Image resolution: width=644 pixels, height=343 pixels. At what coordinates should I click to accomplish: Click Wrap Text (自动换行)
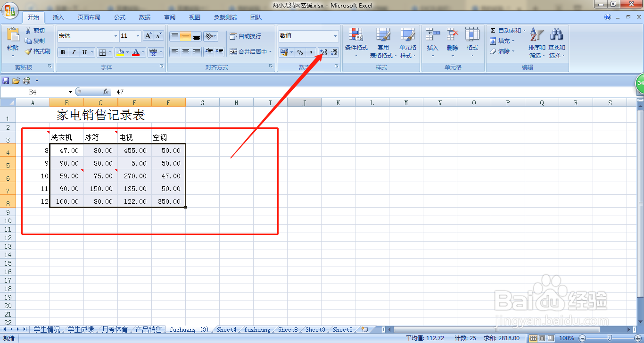point(246,36)
